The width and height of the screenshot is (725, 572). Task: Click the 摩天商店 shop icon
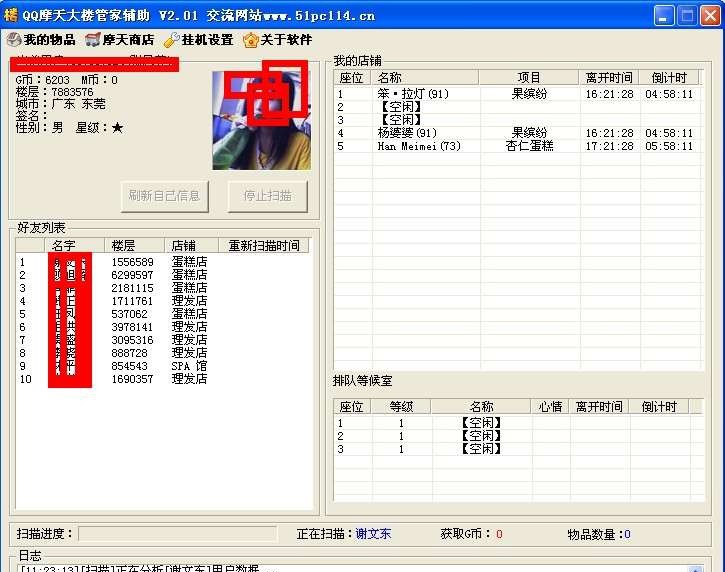92,40
